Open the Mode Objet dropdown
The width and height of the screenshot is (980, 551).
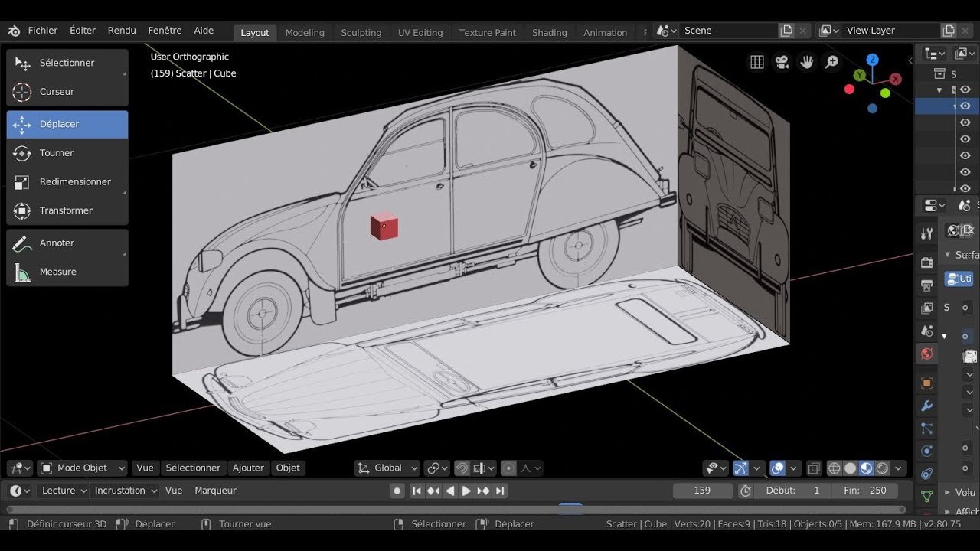tap(83, 468)
